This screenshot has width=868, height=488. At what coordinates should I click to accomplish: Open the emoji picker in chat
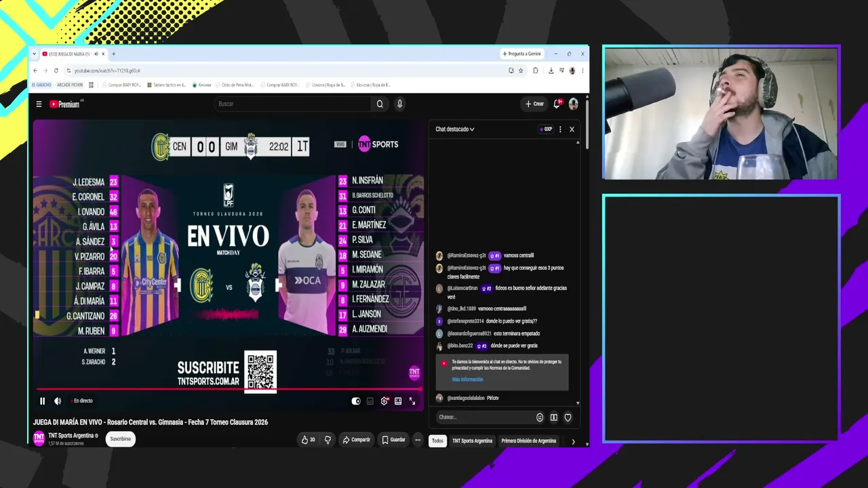click(540, 418)
